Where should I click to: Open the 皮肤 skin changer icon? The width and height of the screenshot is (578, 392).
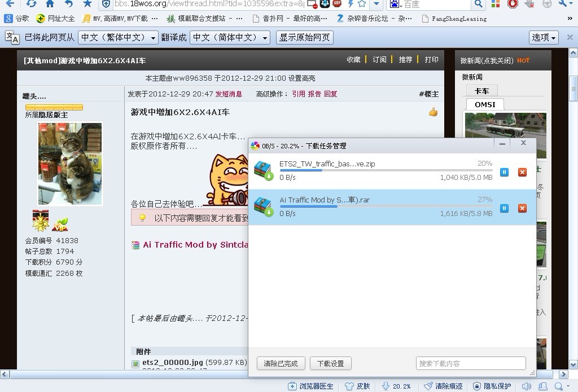pos(357,386)
